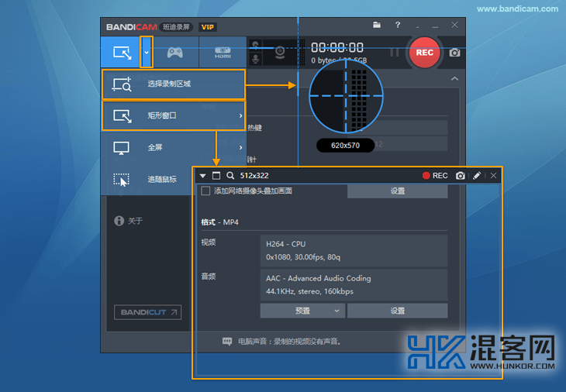
Task: Launch BANDICUT via its button
Action: point(147,312)
